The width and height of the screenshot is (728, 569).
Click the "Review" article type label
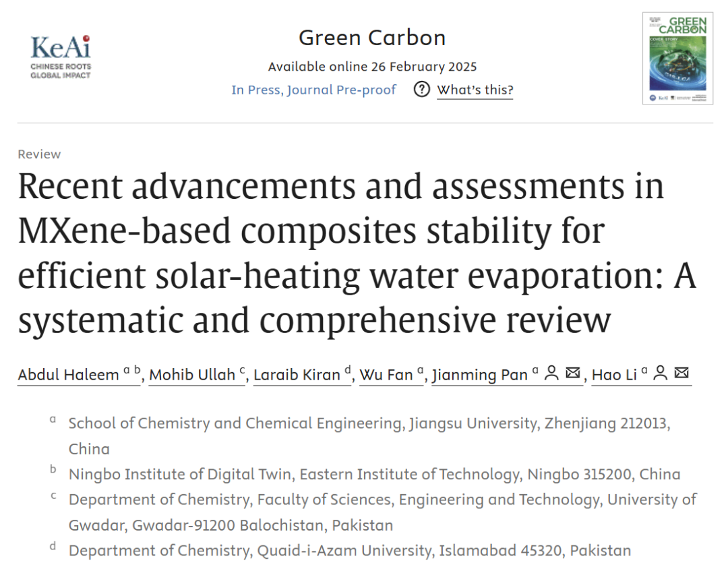click(39, 154)
